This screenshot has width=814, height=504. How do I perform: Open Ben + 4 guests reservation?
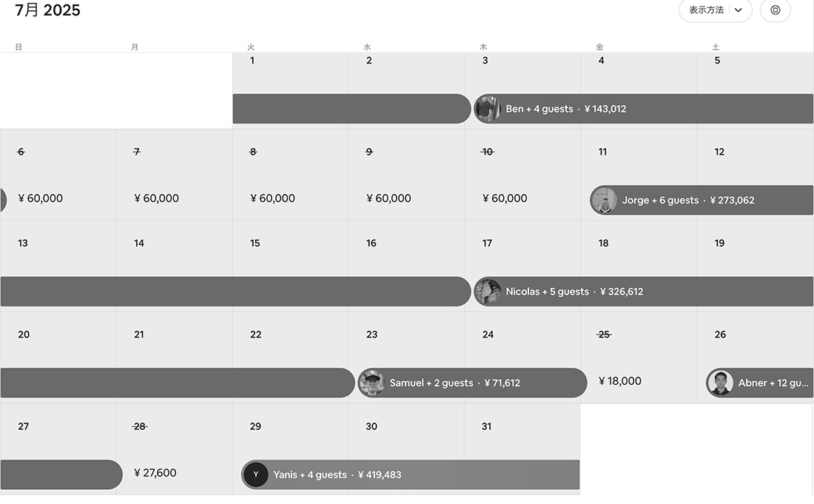coord(643,109)
